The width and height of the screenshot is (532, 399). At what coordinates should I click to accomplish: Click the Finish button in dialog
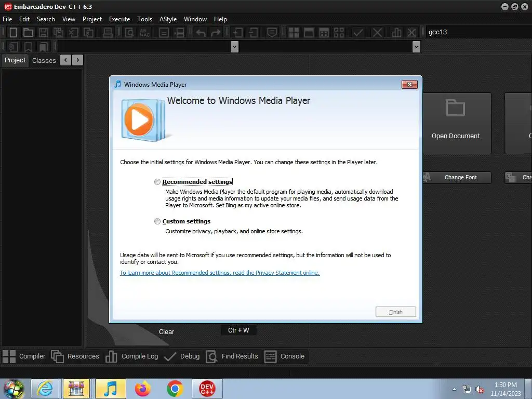(x=395, y=312)
